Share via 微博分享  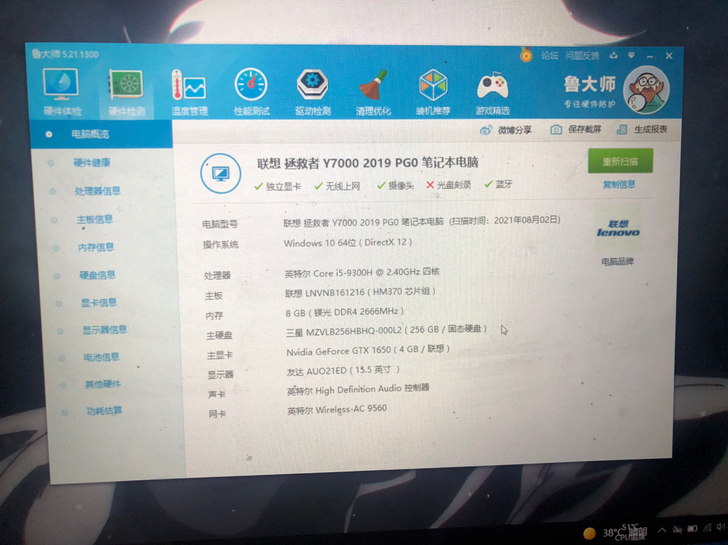(x=506, y=130)
